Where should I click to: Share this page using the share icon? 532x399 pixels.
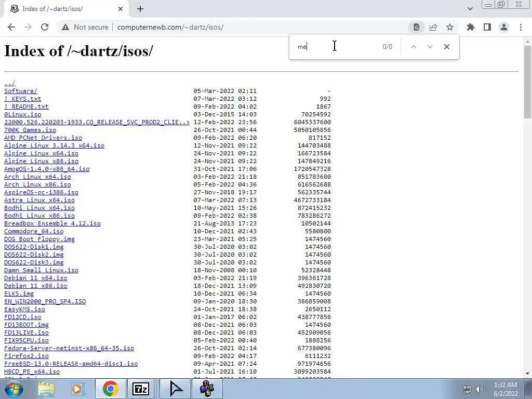click(433, 27)
